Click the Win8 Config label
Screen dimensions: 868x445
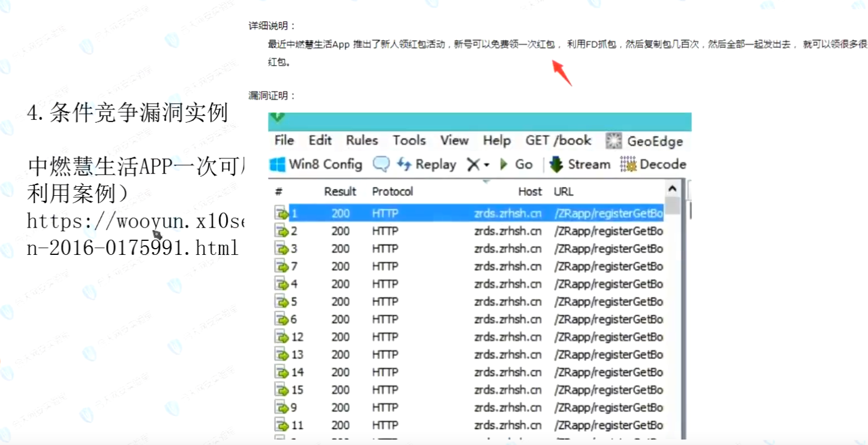[x=325, y=165]
